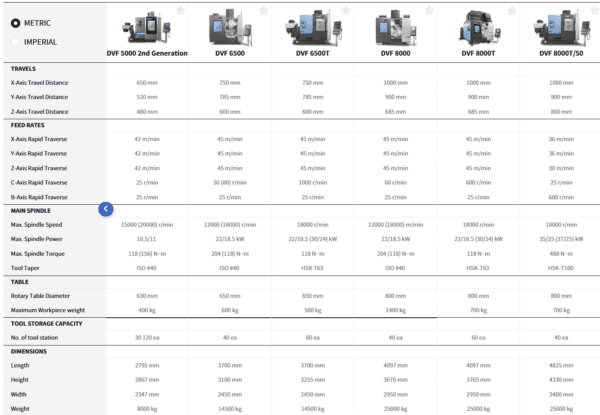Click the 520 mm Y-Axis travel value
Screen dimensions: 600x415
coord(147,97)
